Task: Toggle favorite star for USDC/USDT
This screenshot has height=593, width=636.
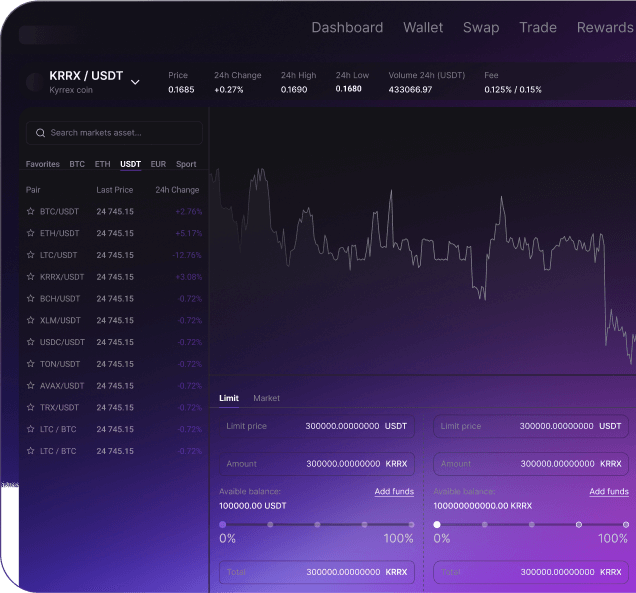Action: [x=31, y=342]
